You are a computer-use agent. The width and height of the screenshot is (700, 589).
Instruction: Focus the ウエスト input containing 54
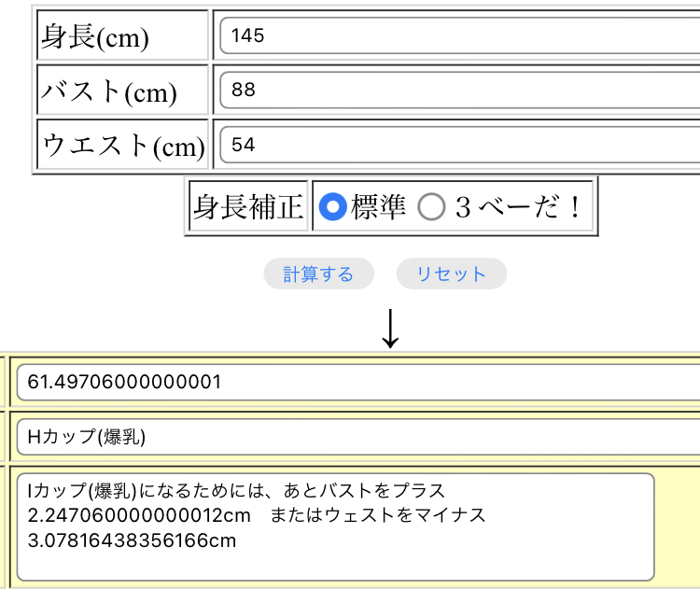click(x=457, y=145)
